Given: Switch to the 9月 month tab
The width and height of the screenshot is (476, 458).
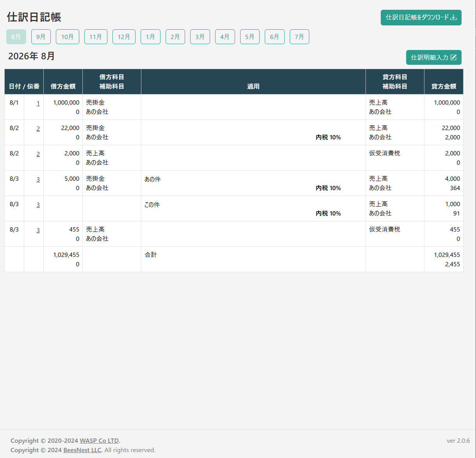Looking at the screenshot, I should [x=41, y=37].
